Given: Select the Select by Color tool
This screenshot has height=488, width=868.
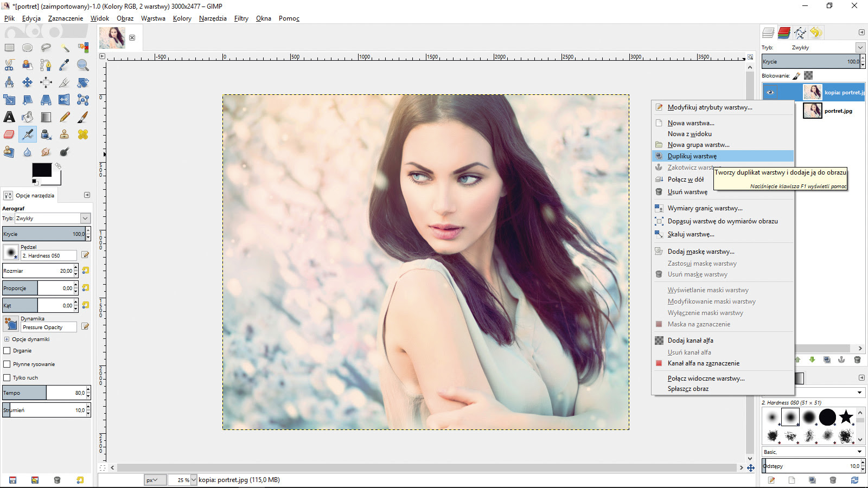Looking at the screenshot, I should pyautogui.click(x=83, y=48).
